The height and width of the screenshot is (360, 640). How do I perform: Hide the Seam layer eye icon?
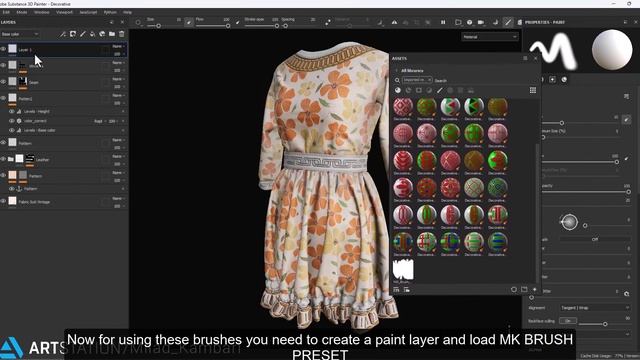pos(3,82)
